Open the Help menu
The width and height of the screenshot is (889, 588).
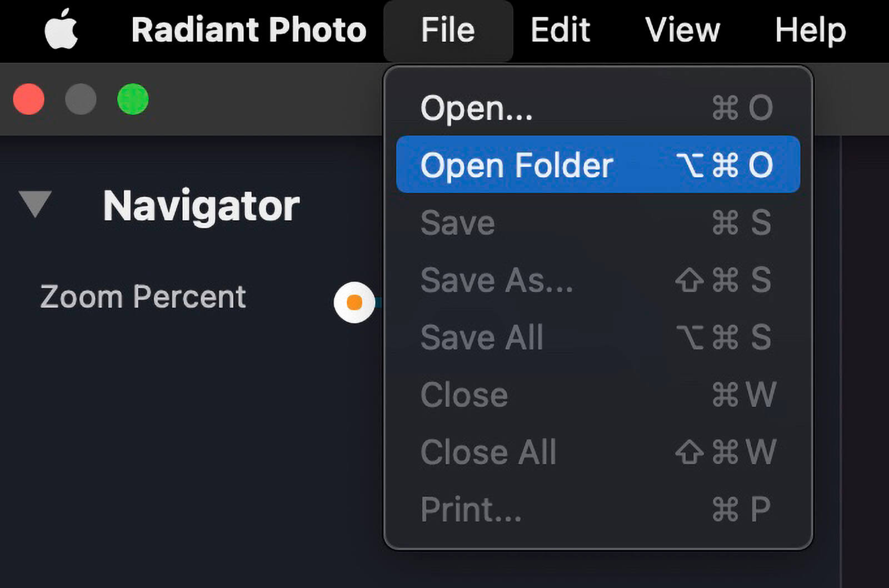point(810,30)
